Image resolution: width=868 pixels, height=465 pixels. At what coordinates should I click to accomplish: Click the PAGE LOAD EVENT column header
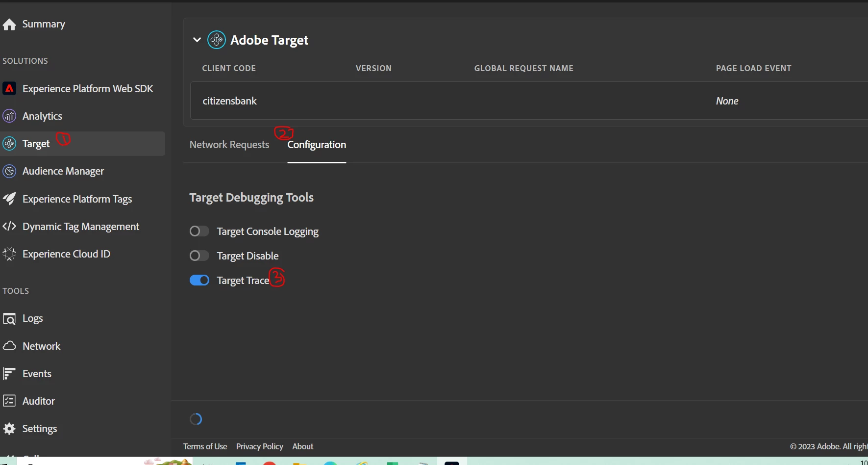pyautogui.click(x=754, y=68)
